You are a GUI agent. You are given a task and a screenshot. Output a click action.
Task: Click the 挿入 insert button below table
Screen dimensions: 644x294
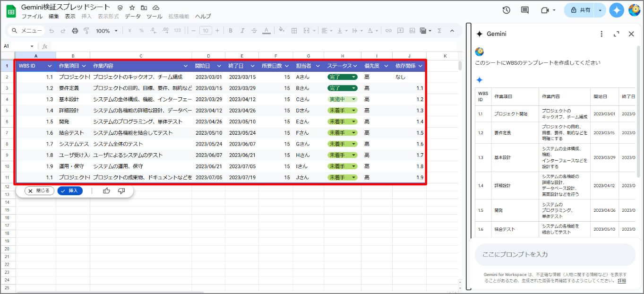pyautogui.click(x=69, y=191)
